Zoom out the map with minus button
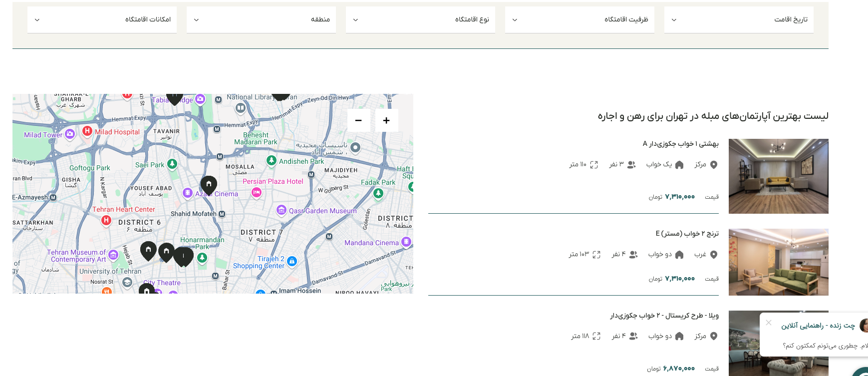The width and height of the screenshot is (868, 376). 358,120
